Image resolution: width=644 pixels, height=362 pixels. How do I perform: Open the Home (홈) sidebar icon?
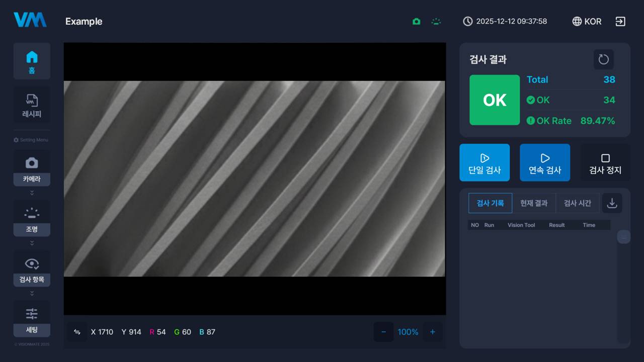(32, 61)
